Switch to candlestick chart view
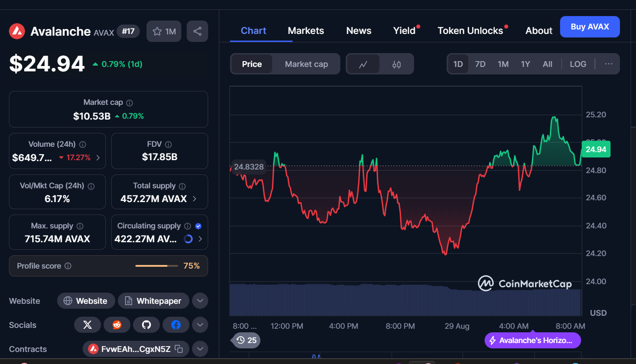 click(x=397, y=64)
